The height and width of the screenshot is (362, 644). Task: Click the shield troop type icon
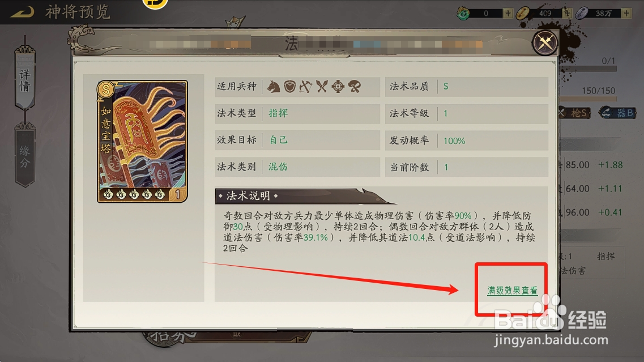point(289,87)
